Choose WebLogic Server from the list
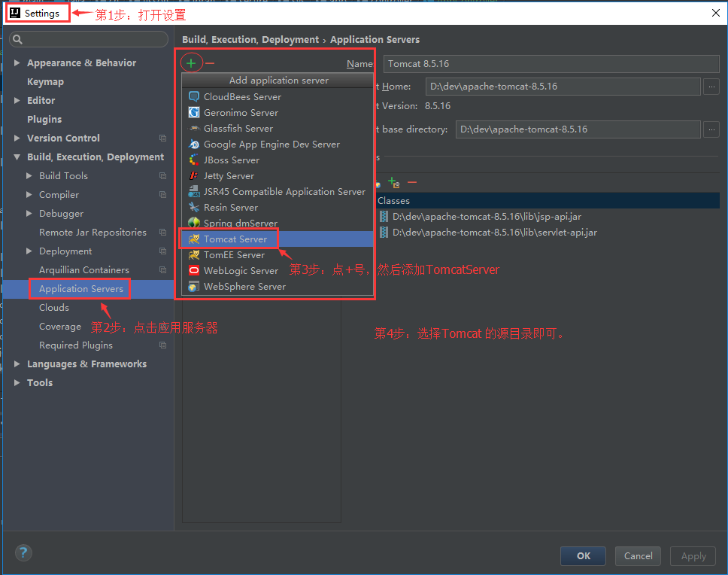 (278, 271)
